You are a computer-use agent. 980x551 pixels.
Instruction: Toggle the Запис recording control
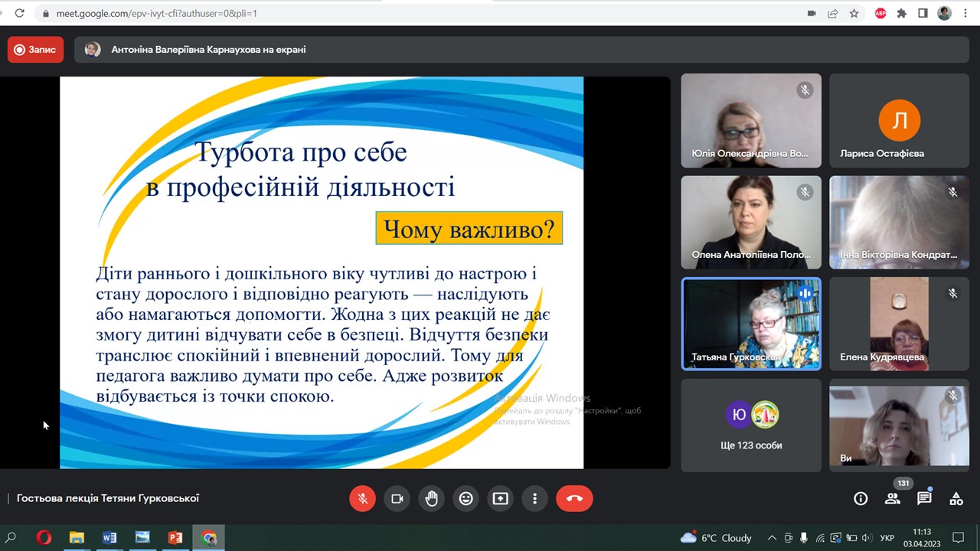(34, 49)
